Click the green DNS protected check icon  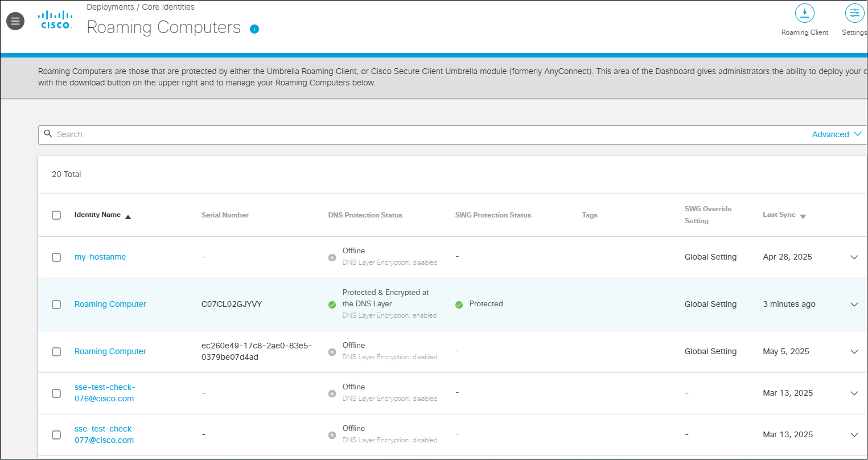(x=332, y=305)
